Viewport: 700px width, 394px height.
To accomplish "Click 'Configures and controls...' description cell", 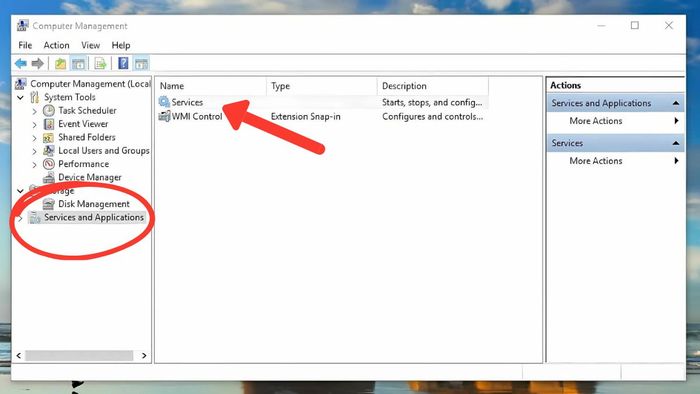I will pos(433,116).
